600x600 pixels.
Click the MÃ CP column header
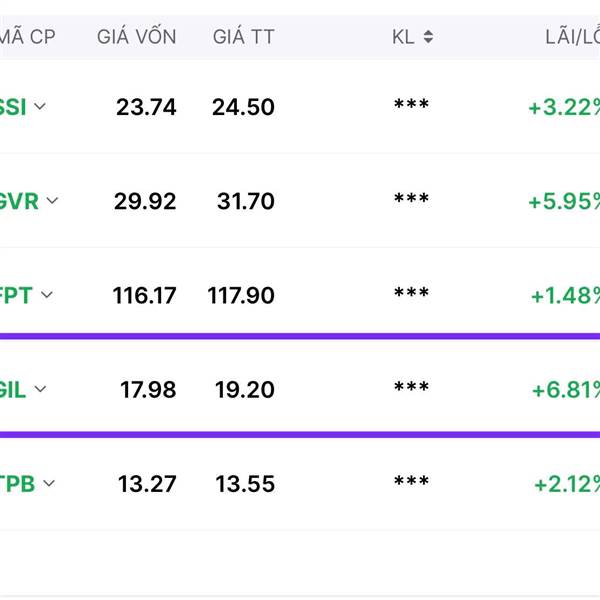pos(28,37)
